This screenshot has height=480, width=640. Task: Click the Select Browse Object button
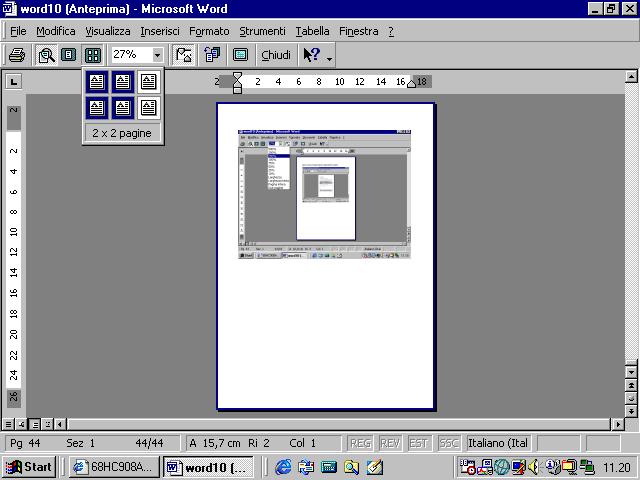631,398
